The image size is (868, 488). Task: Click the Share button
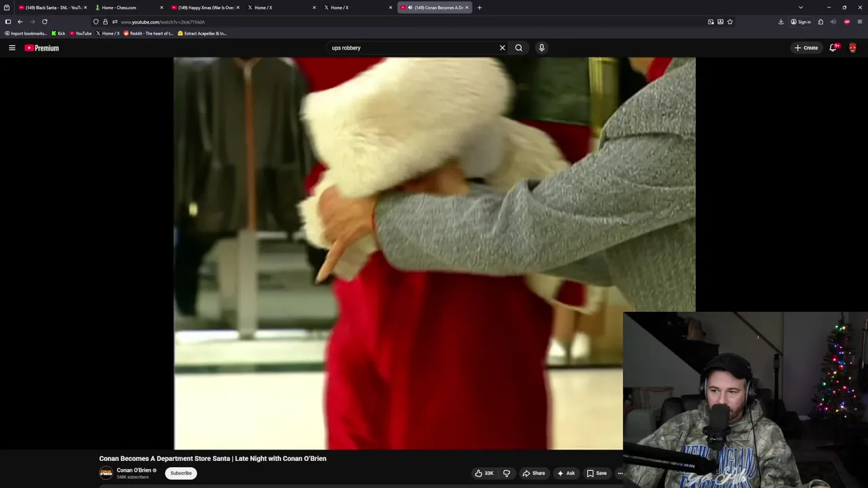click(x=534, y=473)
